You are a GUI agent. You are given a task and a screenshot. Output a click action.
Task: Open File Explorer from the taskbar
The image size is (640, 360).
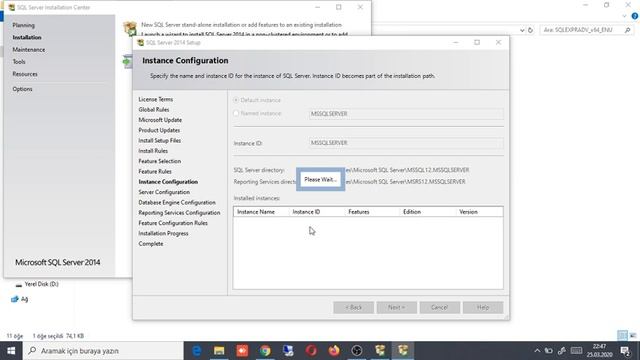[219, 351]
